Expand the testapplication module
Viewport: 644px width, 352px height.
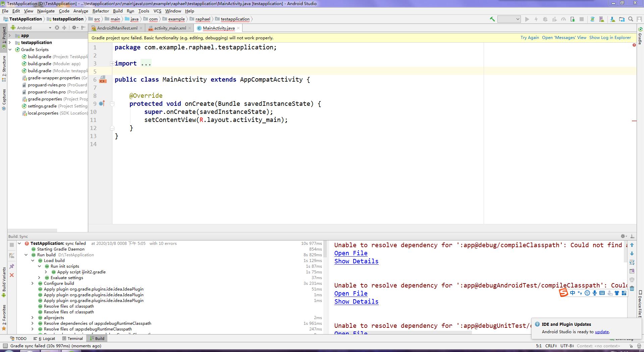pyautogui.click(x=10, y=42)
